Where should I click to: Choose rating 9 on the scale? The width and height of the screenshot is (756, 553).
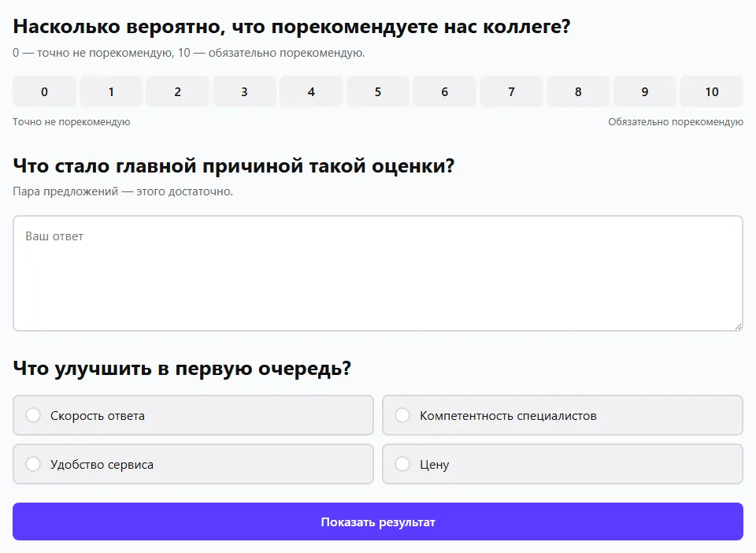coord(645,91)
